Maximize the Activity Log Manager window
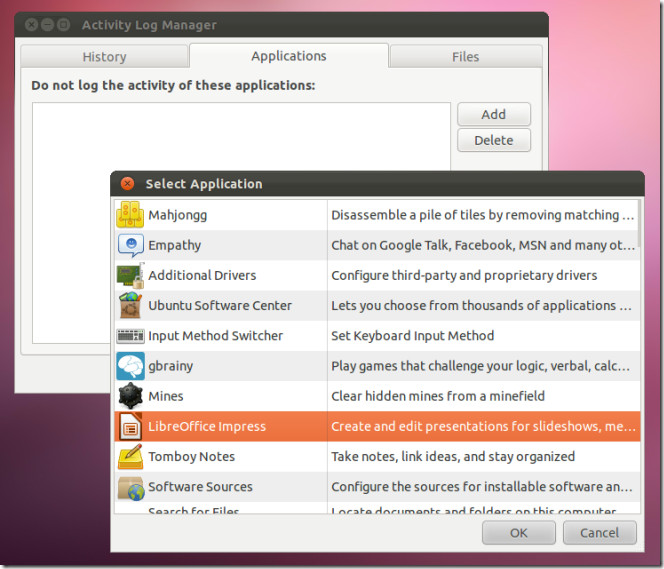The height and width of the screenshot is (569, 664). pos(64,25)
